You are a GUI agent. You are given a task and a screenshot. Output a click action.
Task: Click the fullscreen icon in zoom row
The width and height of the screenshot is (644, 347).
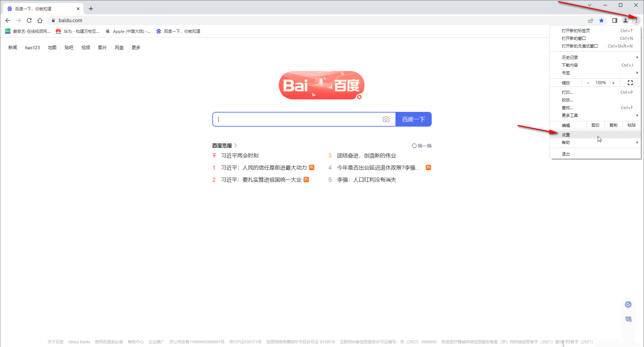pos(630,83)
